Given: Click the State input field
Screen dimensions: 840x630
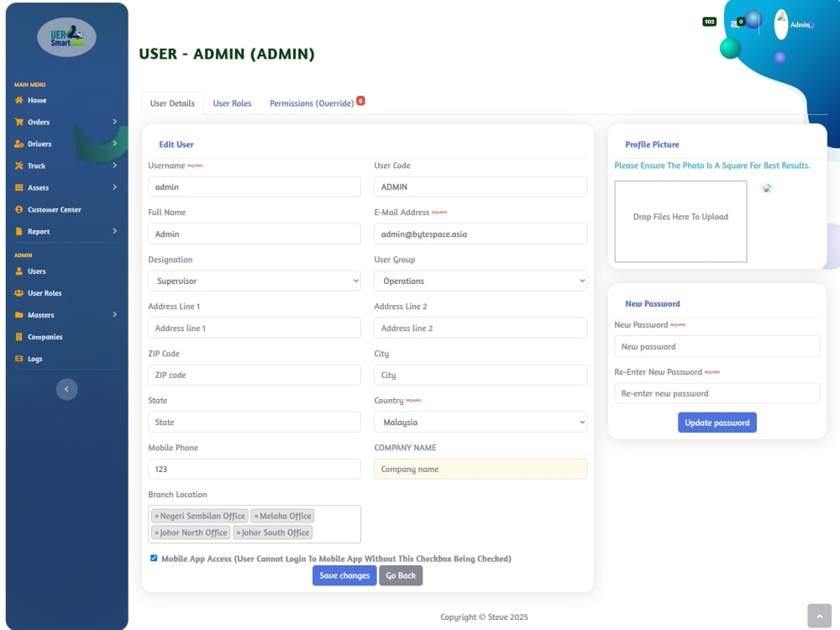Looking at the screenshot, I should click(x=255, y=423).
